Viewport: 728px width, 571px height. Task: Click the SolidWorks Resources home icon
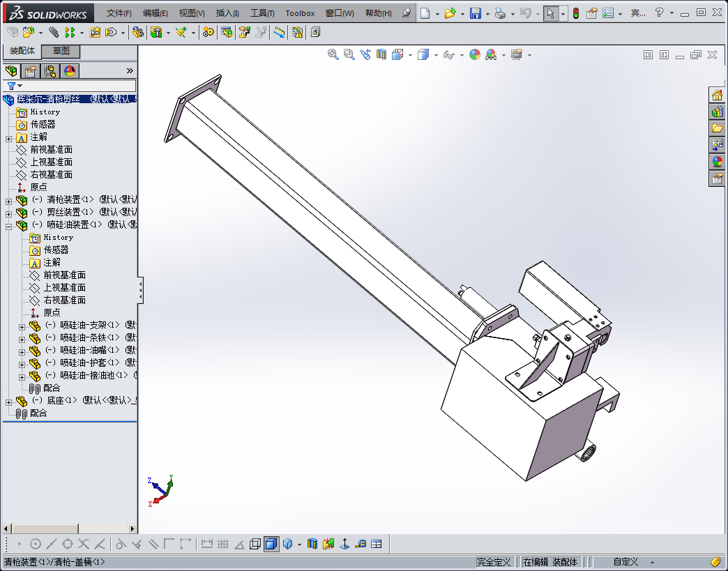718,95
